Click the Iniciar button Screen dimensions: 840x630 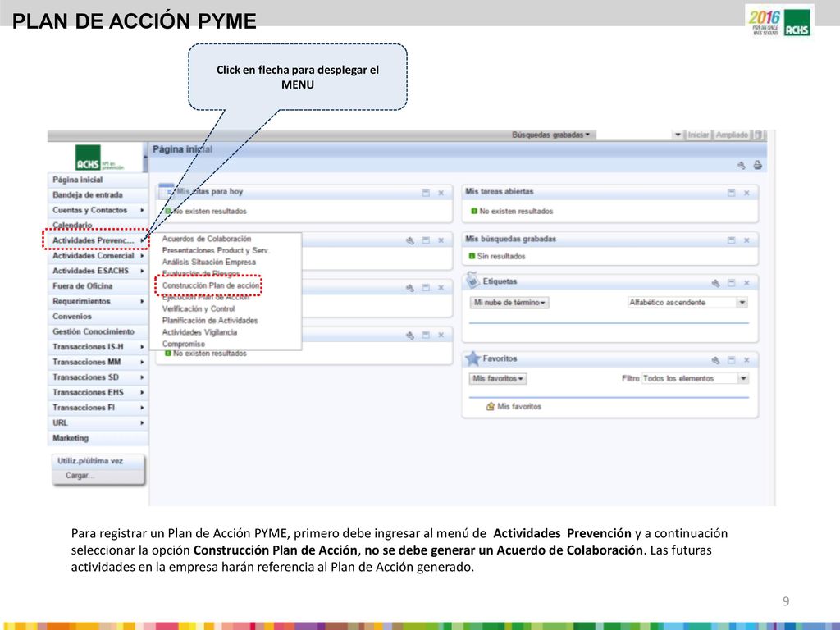tap(698, 135)
